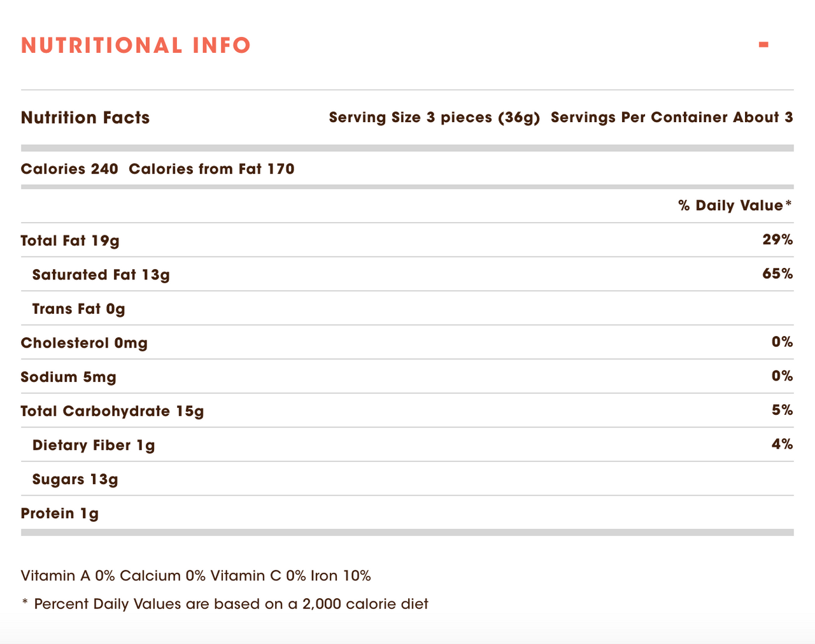Select the Total Fat 19g row label

click(x=70, y=241)
